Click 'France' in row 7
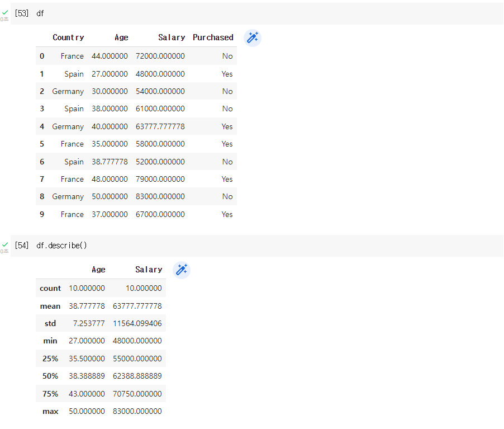The height and width of the screenshot is (429, 504). (x=72, y=179)
